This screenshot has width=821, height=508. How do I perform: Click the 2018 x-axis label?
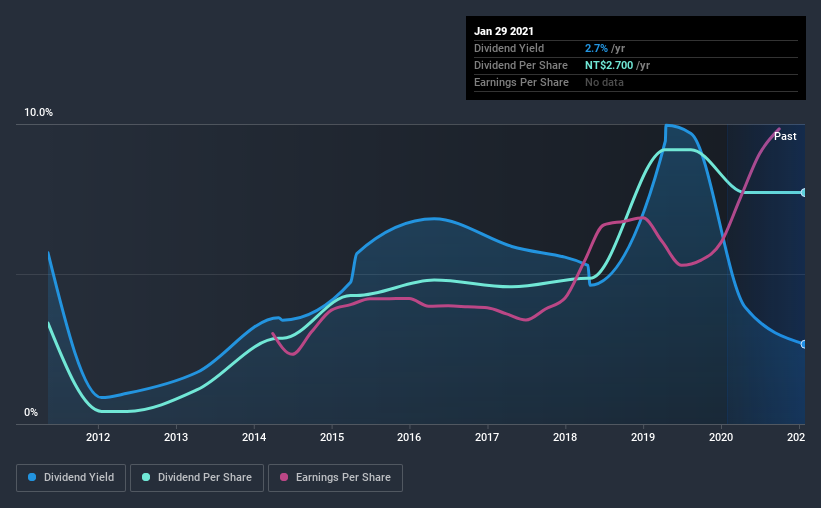565,437
